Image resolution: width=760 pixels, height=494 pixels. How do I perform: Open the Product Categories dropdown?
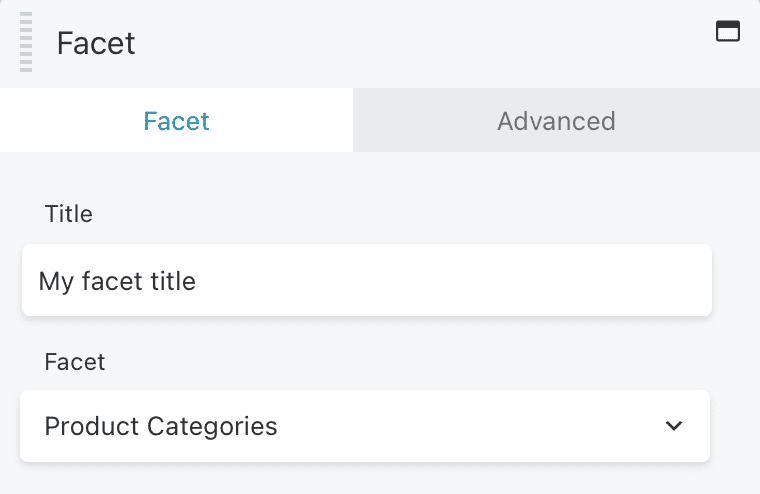[365, 426]
